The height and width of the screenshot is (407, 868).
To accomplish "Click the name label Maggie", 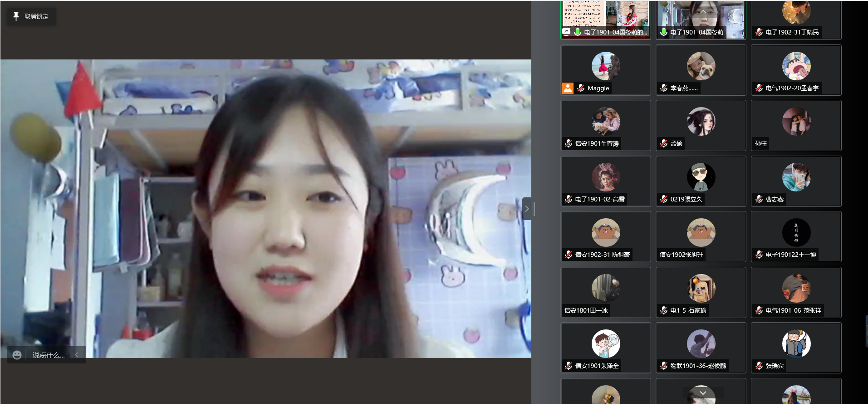I will pyautogui.click(x=598, y=88).
